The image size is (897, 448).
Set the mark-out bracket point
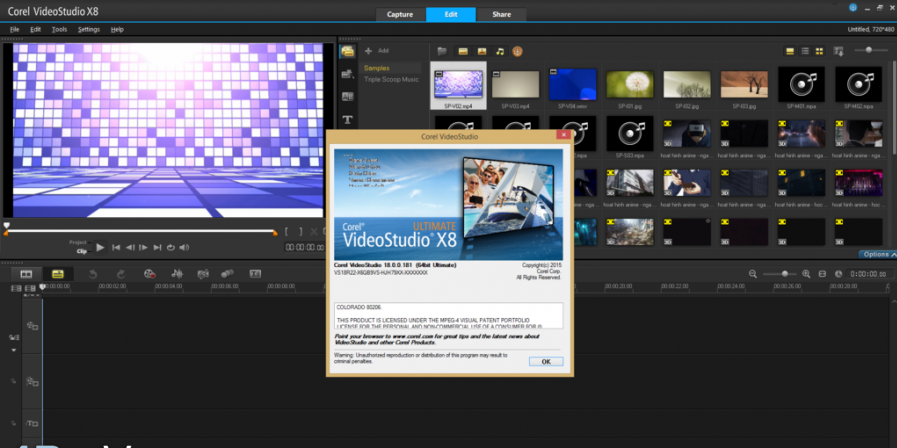pos(300,232)
